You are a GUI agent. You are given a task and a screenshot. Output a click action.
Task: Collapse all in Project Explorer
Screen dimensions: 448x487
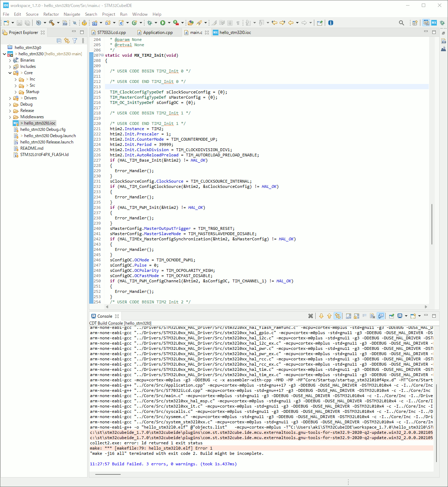point(59,41)
